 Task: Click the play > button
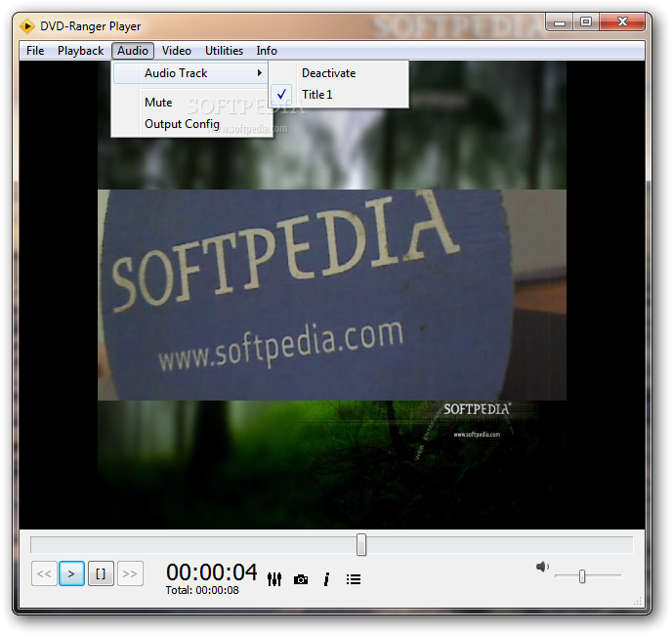tap(71, 573)
